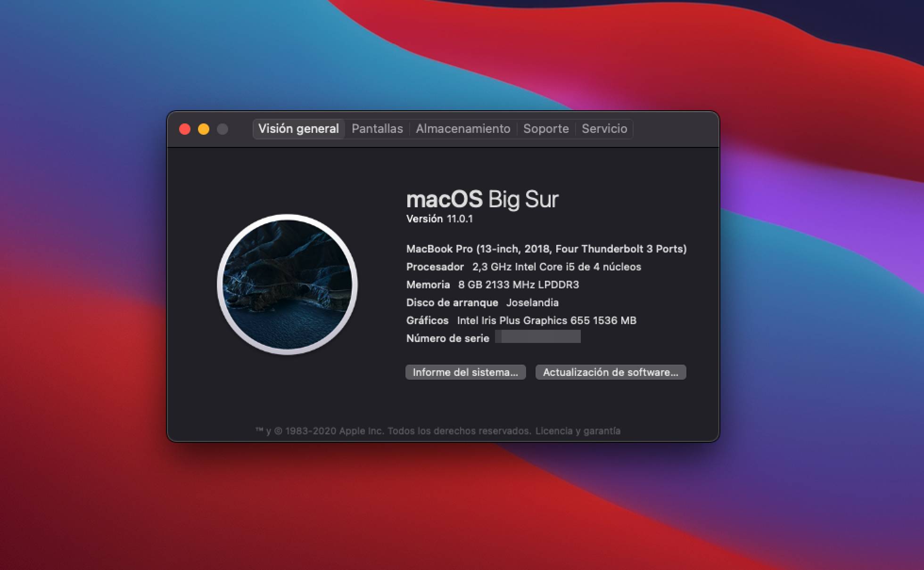Close the About This Mac window

(x=185, y=129)
